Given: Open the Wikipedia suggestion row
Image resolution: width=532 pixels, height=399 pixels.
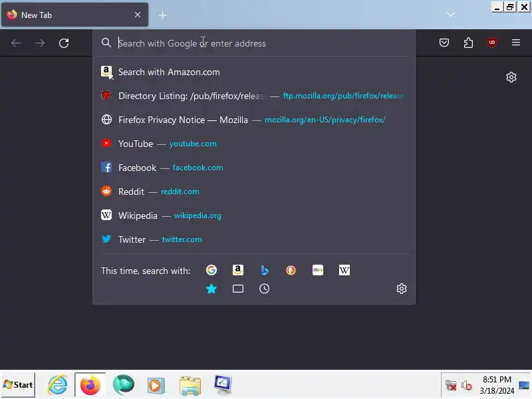Looking at the screenshot, I should click(254, 215).
